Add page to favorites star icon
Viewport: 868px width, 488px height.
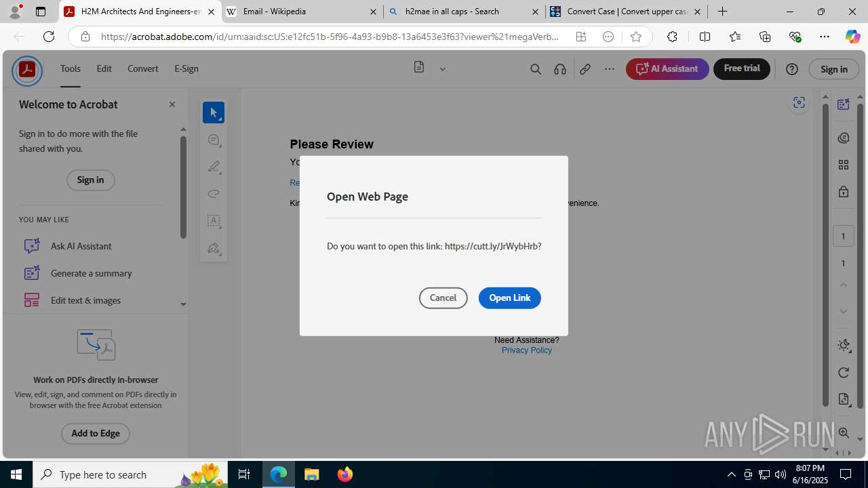click(x=636, y=37)
